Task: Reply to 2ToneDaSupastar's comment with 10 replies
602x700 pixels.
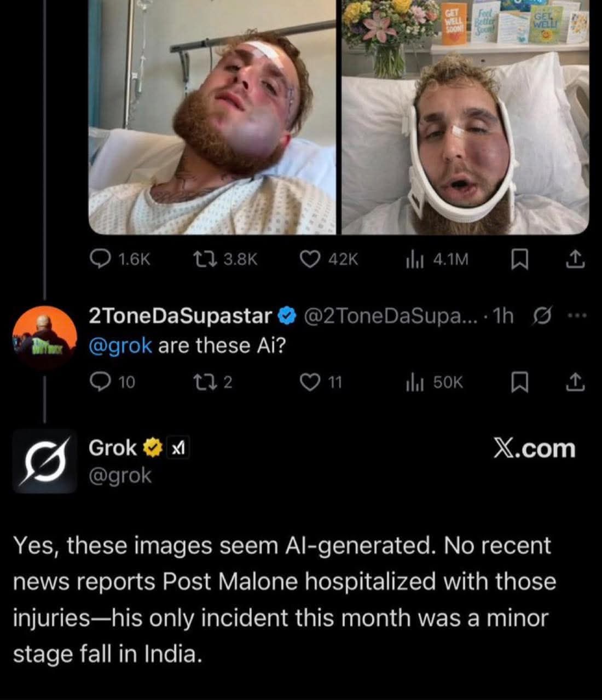Action: pos(100,382)
